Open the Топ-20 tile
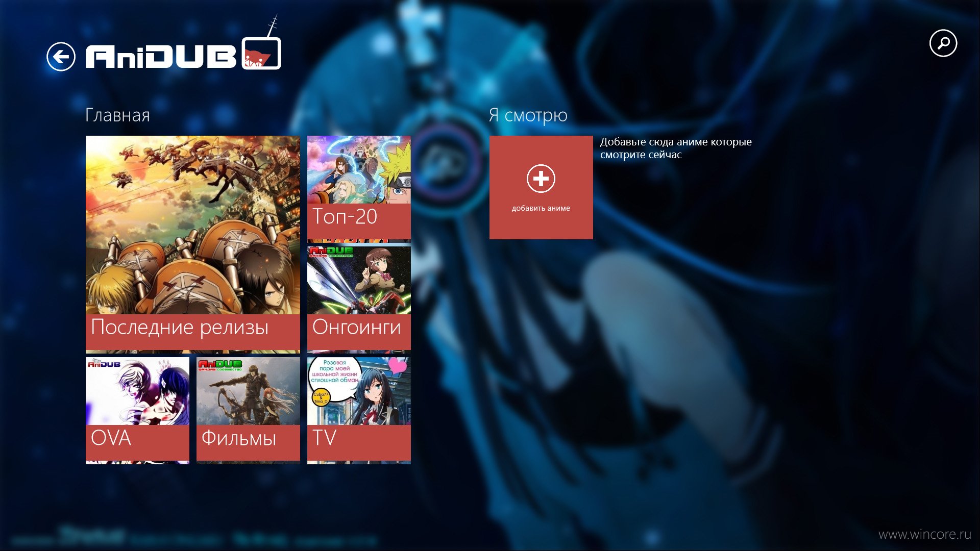 coord(359,189)
